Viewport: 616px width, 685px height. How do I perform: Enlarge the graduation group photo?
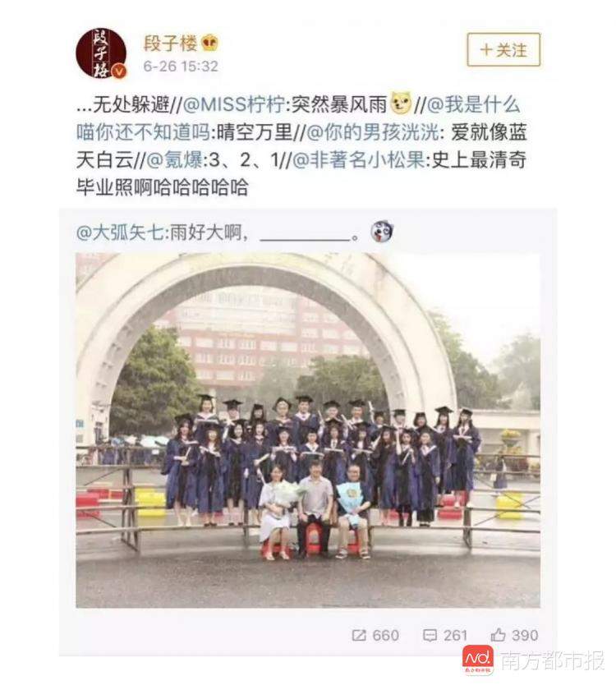point(308,430)
